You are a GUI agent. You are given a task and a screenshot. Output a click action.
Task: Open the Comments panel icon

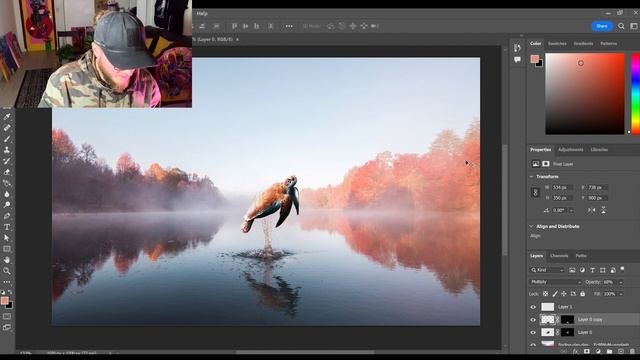coord(518,60)
